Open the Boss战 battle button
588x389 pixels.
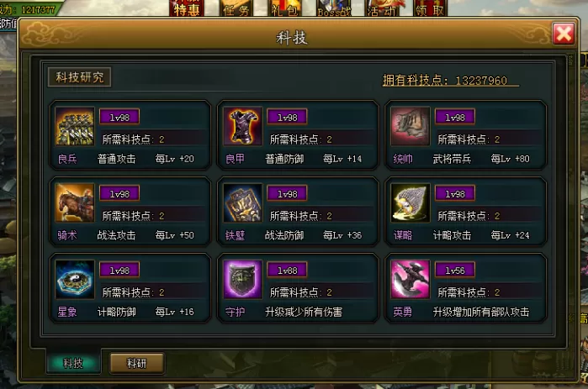[x=334, y=8]
